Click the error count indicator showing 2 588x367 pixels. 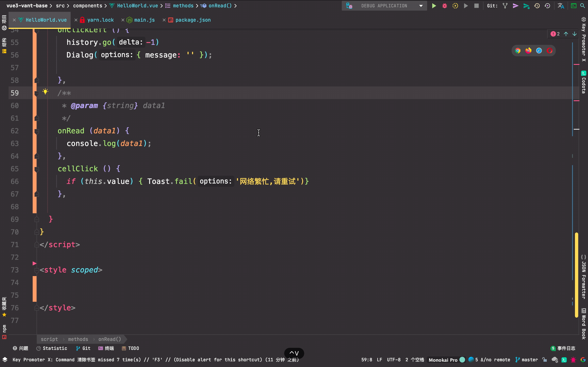[x=555, y=34]
